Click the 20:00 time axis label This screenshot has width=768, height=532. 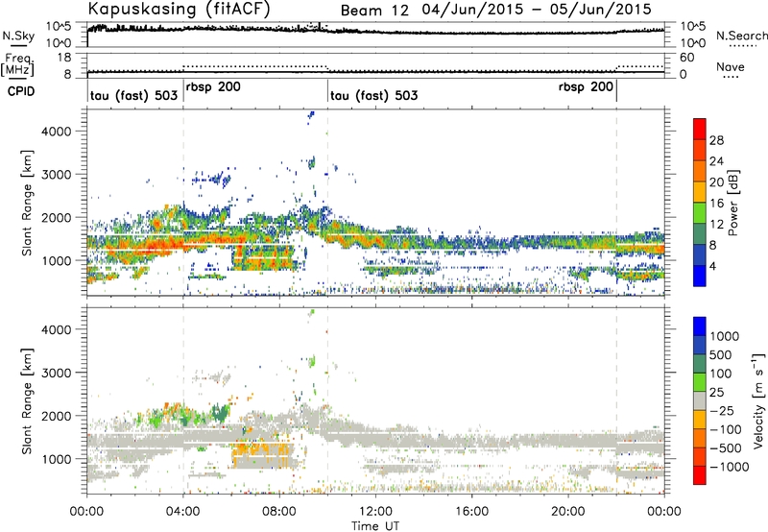click(567, 512)
